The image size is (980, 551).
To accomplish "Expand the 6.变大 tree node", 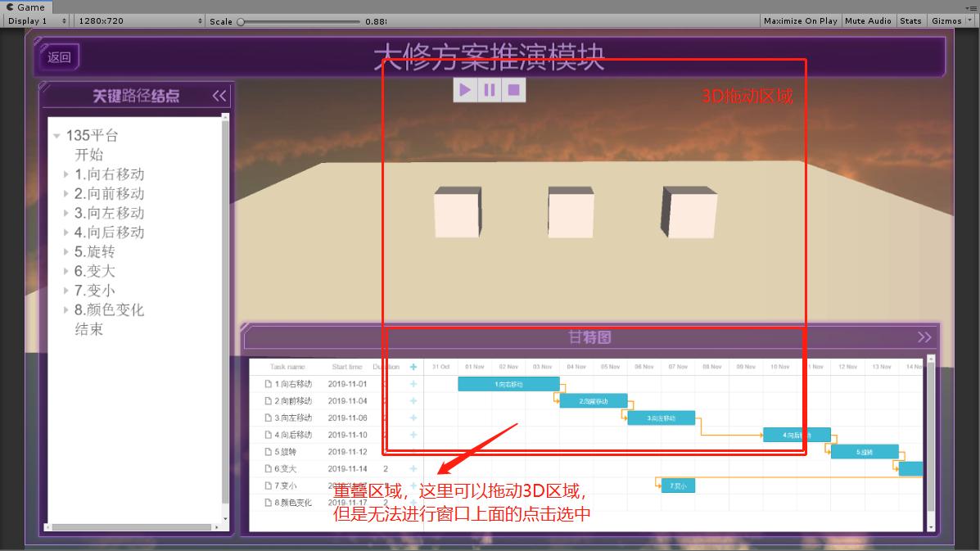I will coord(65,271).
